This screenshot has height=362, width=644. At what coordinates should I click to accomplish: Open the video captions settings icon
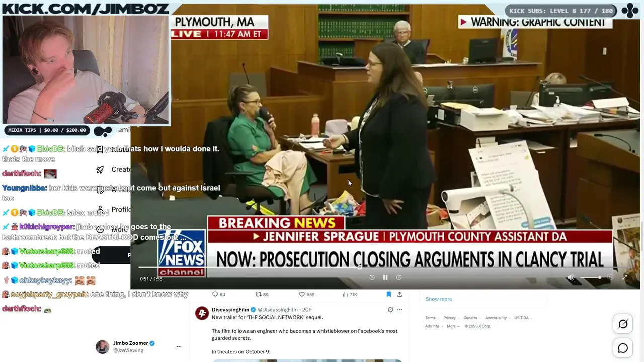[610, 277]
